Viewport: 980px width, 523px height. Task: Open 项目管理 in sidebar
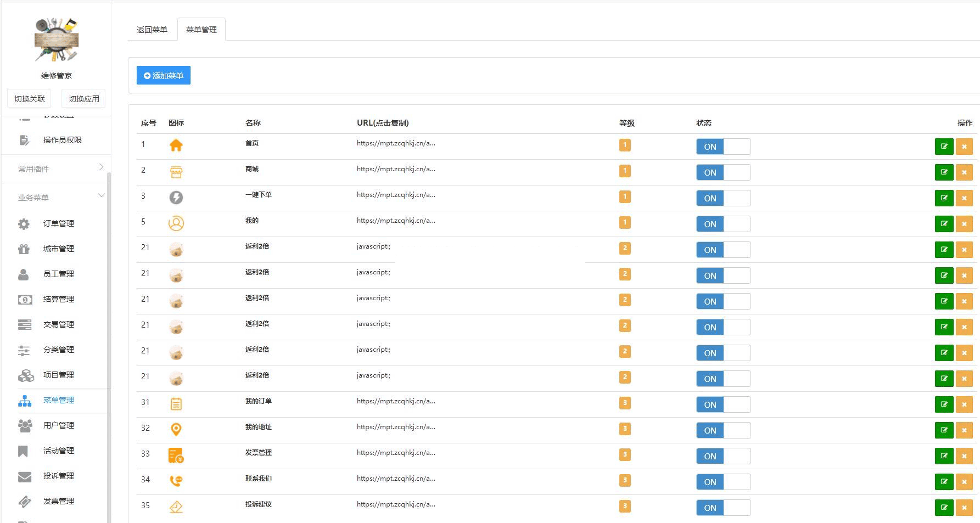point(59,375)
